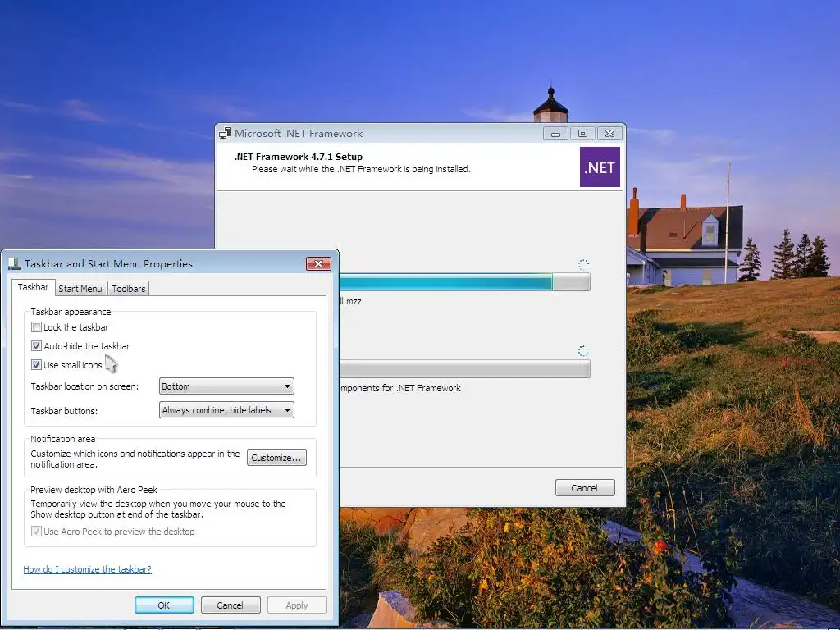The height and width of the screenshot is (630, 840).
Task: Open Taskbar buttons combine dropdown
Action: click(226, 410)
